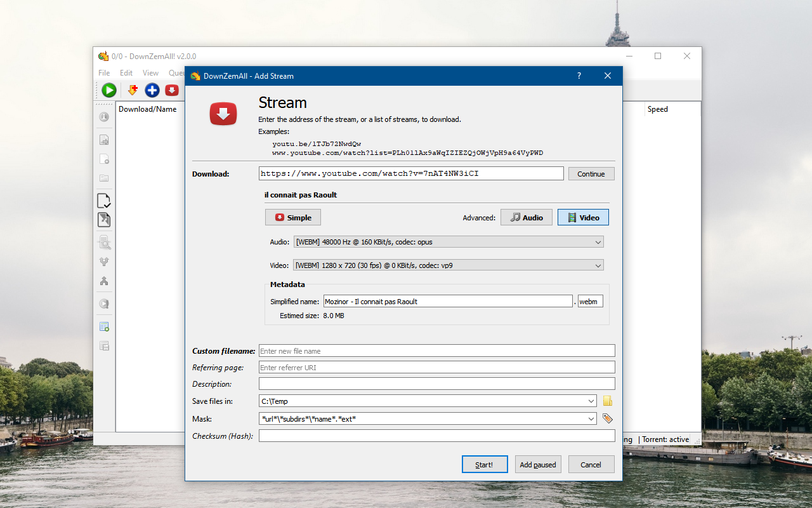Click the sidebar page with arrow icon
Screen dimensions: 812x508
click(104, 140)
